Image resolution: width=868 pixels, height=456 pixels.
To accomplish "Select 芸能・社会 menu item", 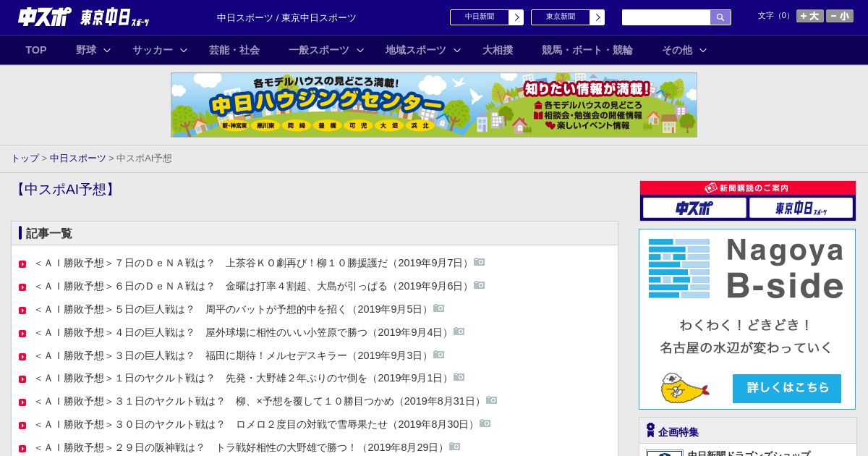I will pos(234,50).
